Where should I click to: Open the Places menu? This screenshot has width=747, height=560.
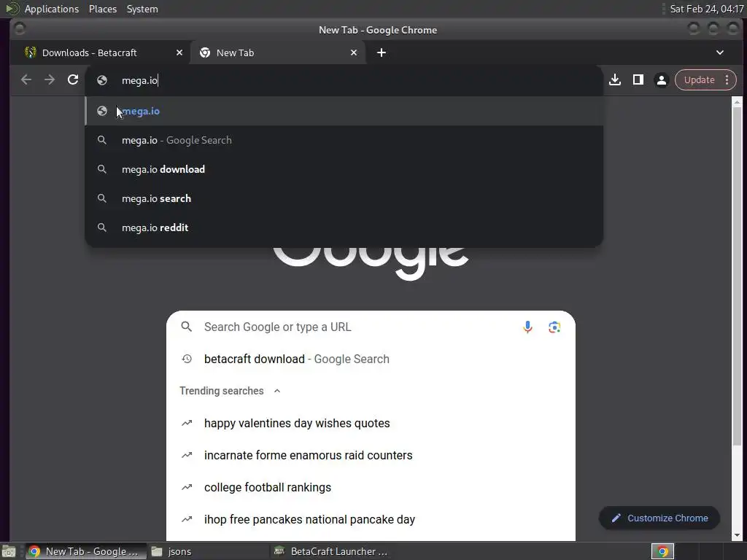pyautogui.click(x=102, y=9)
